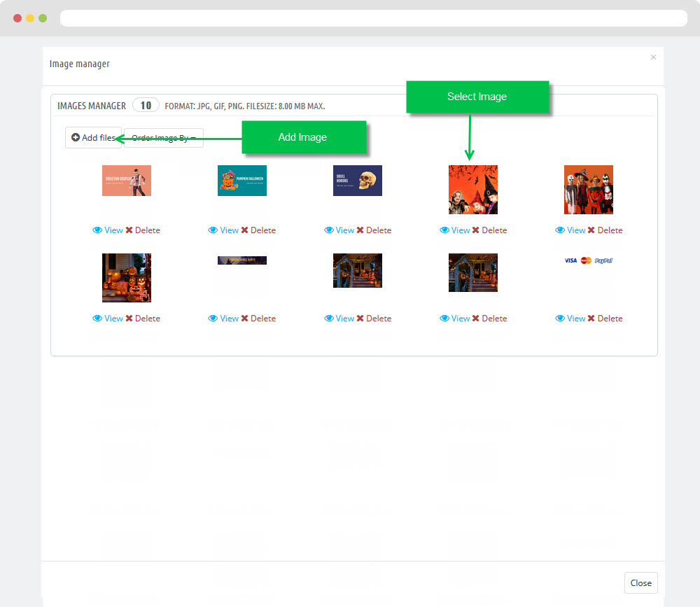The width and height of the screenshot is (700, 607).
Task: View the glowing jack-o-lanterns photo
Action: point(108,319)
